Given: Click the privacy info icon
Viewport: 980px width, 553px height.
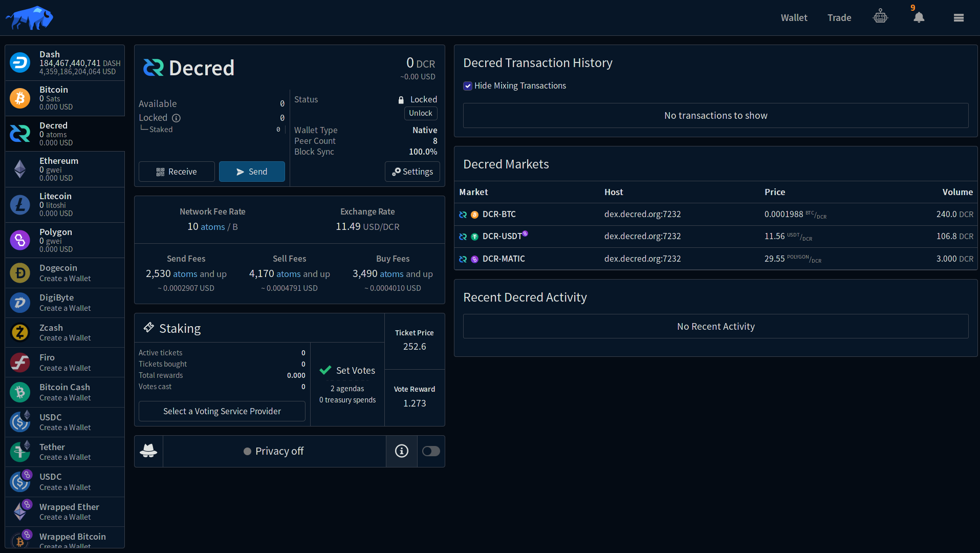Looking at the screenshot, I should (402, 451).
